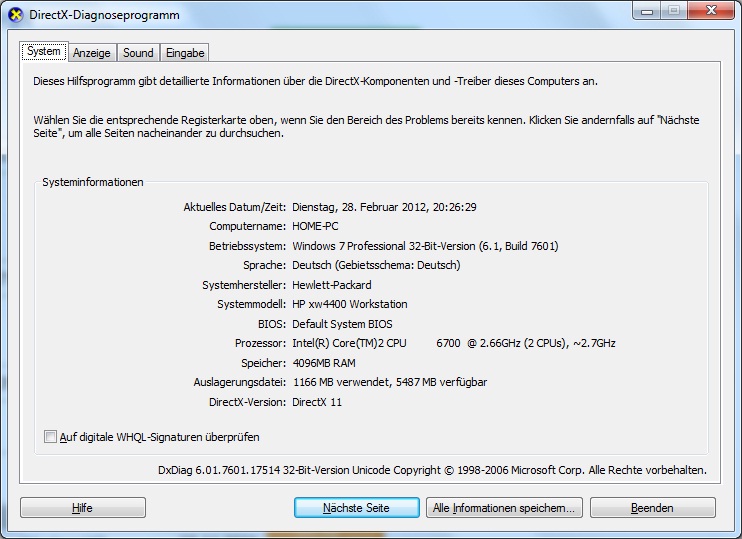Click the 'DirectX 11' version value
The image size is (742, 539).
tap(317, 402)
